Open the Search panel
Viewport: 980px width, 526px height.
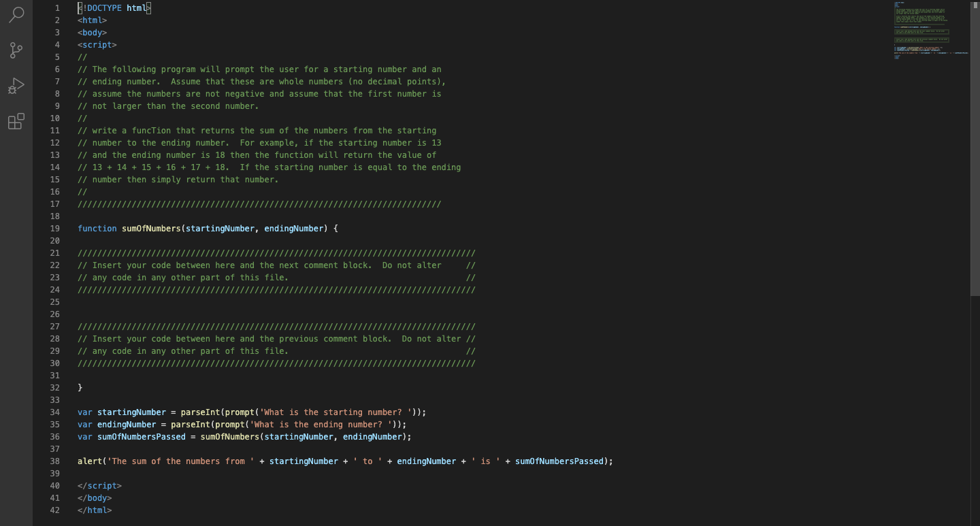click(x=16, y=15)
